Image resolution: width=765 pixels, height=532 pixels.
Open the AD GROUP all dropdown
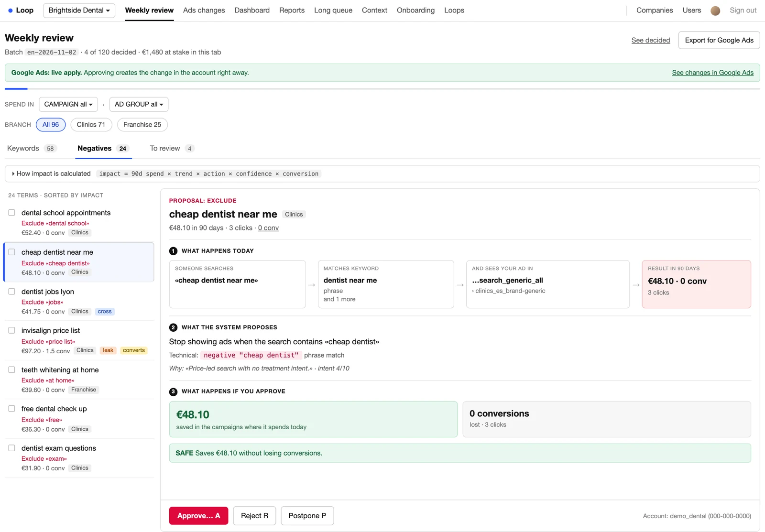click(139, 104)
